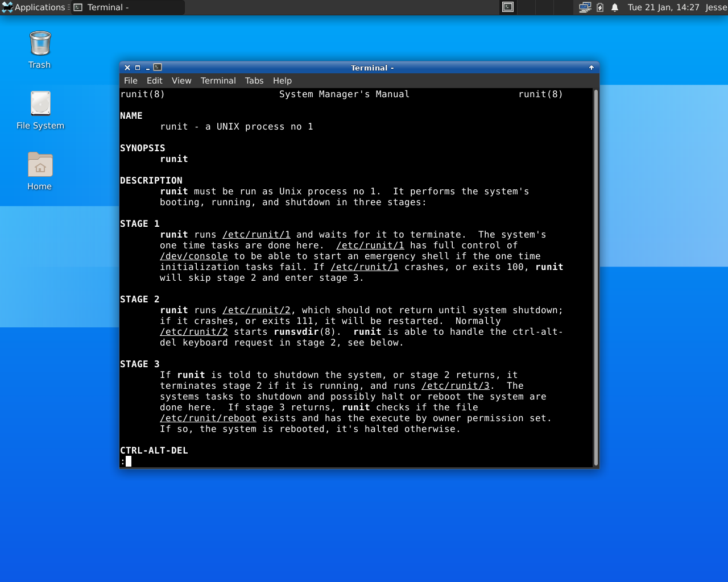This screenshot has height=582, width=728.
Task: Click the /etc/runit/3 path text
Action: (456, 386)
